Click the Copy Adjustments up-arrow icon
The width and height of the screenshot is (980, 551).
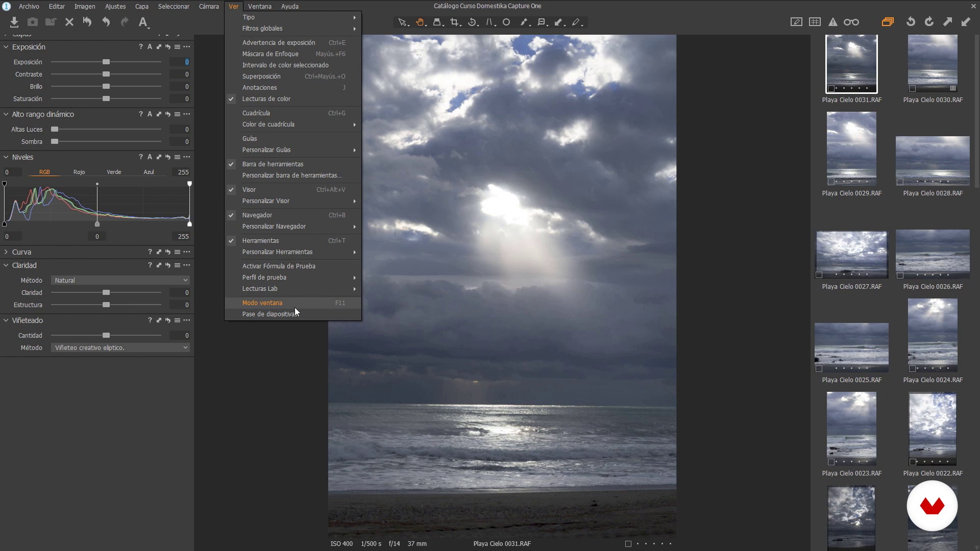click(x=947, y=22)
